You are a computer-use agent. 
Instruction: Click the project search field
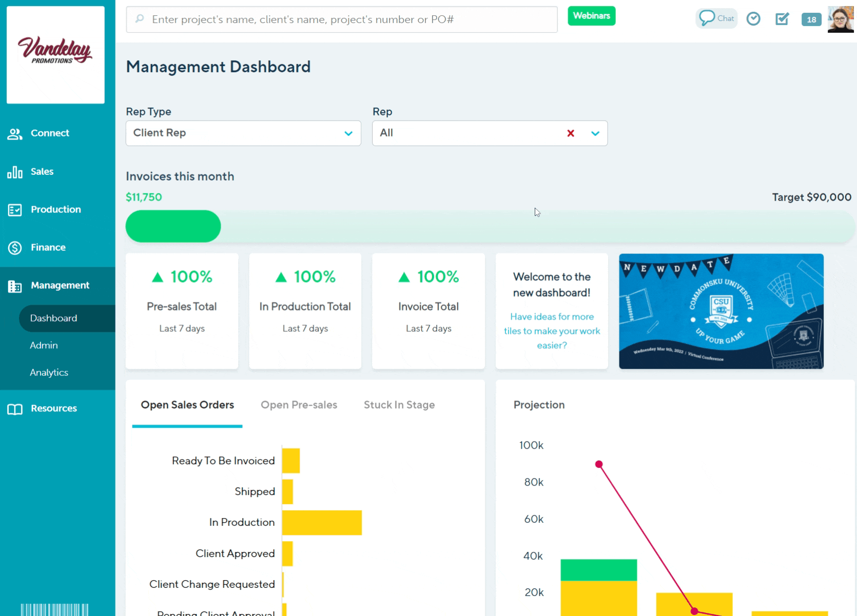(342, 19)
